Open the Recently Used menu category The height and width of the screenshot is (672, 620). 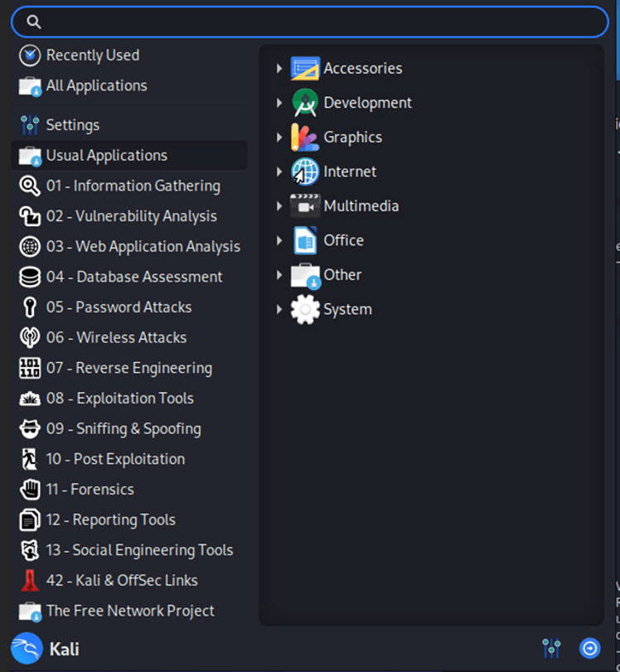click(x=92, y=56)
